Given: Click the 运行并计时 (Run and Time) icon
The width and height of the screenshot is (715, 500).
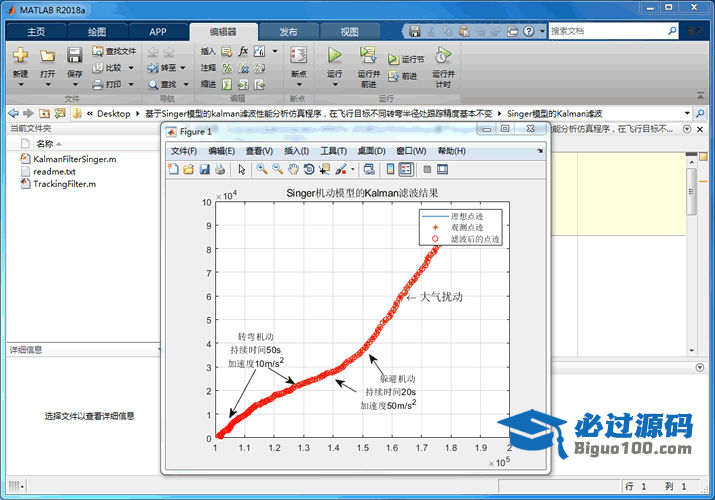Looking at the screenshot, I should [x=442, y=56].
